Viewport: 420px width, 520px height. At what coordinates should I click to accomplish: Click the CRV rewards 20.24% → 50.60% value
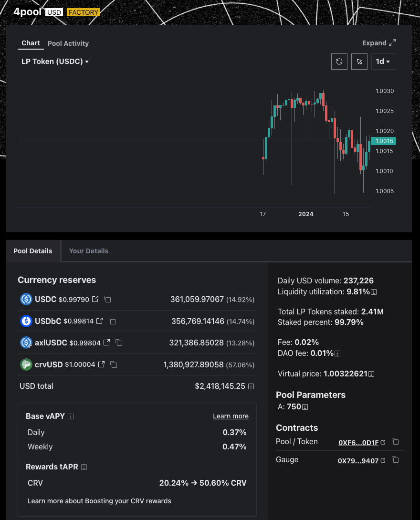point(203,483)
